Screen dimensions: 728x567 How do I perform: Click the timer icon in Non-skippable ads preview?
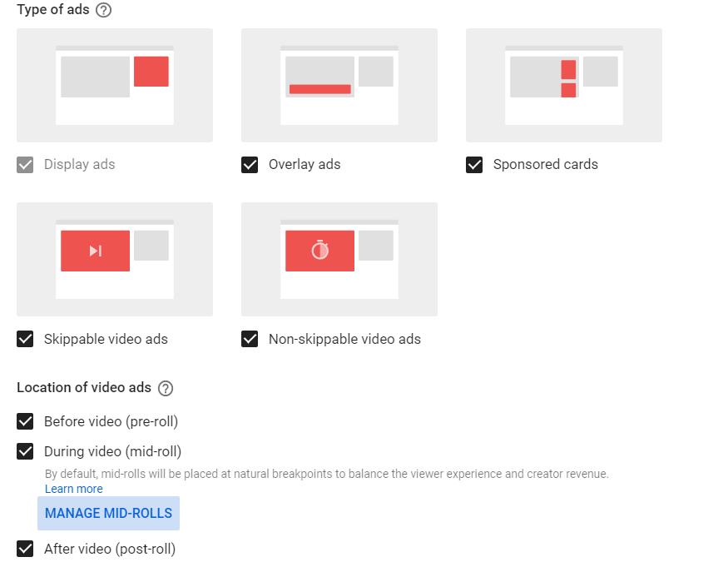click(320, 251)
